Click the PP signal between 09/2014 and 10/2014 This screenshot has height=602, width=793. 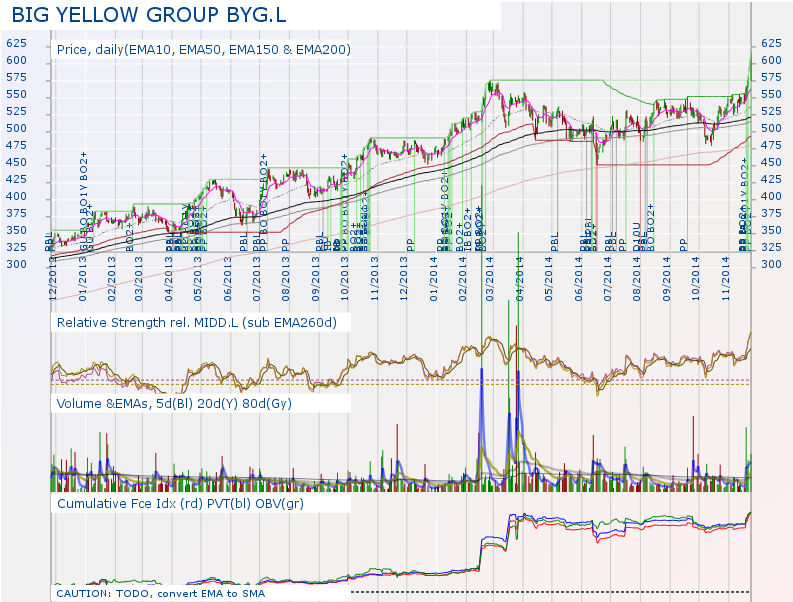pyautogui.click(x=684, y=245)
